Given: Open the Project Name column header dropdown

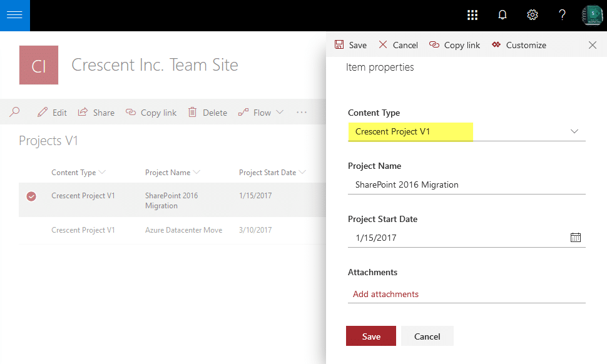Looking at the screenshot, I should tap(199, 172).
